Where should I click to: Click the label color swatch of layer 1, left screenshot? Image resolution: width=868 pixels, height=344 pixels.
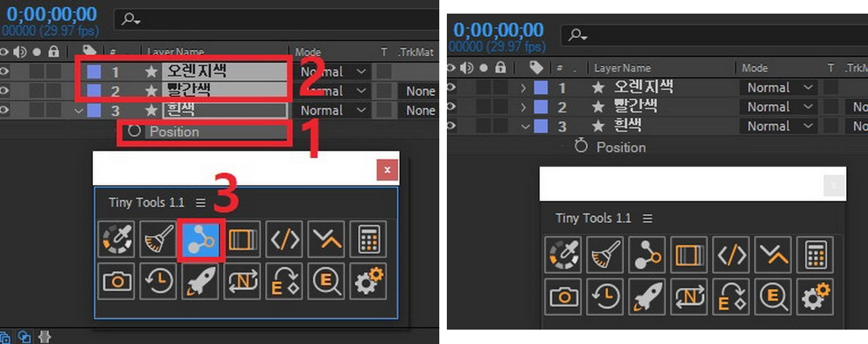coord(94,72)
